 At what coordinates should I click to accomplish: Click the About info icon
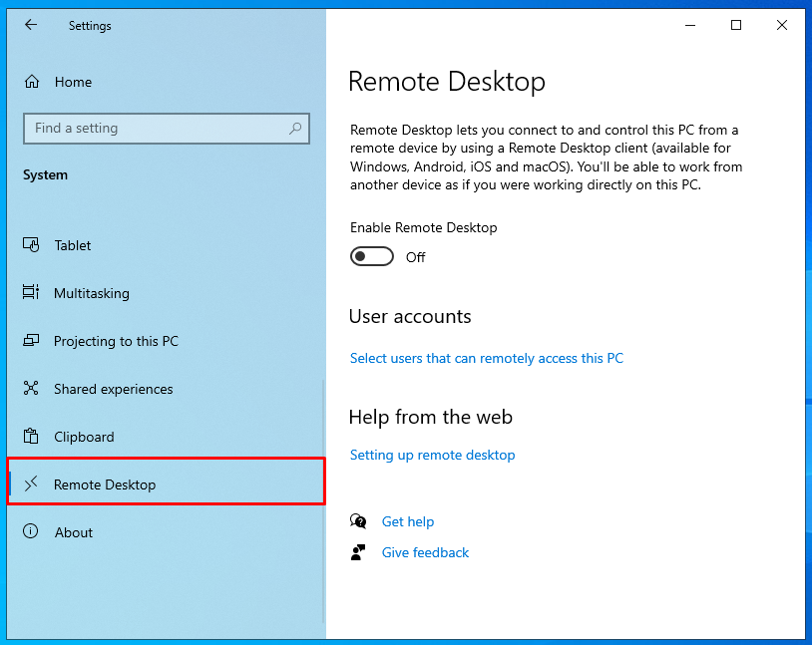[x=31, y=531]
